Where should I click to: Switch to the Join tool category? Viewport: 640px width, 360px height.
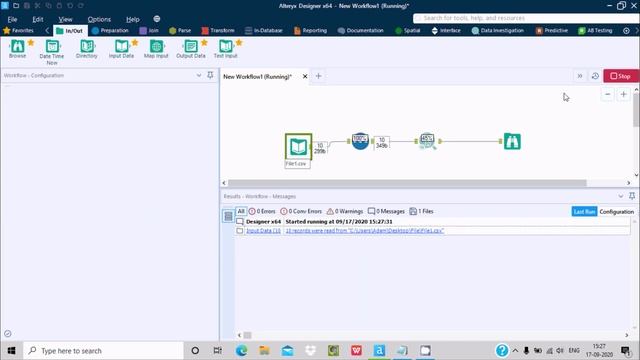[x=149, y=31]
